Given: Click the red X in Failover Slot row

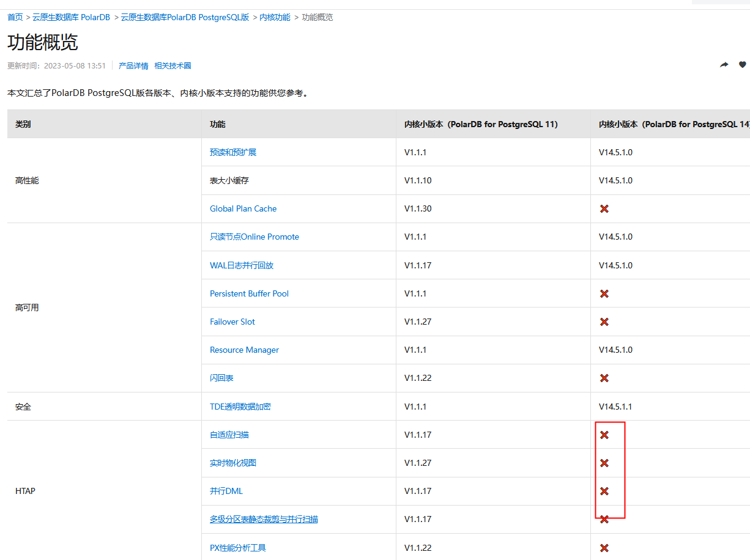Looking at the screenshot, I should tap(604, 322).
